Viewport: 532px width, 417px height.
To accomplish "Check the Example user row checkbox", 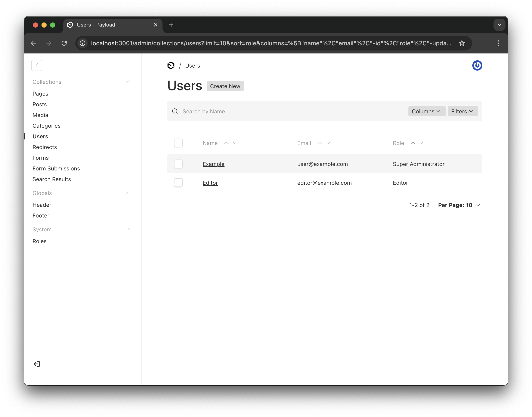I will tap(178, 164).
